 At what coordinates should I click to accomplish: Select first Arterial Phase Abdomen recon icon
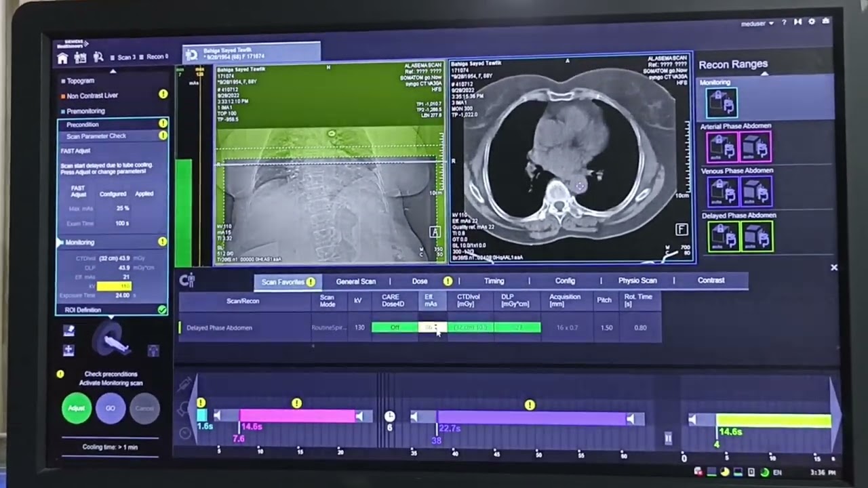click(x=722, y=146)
